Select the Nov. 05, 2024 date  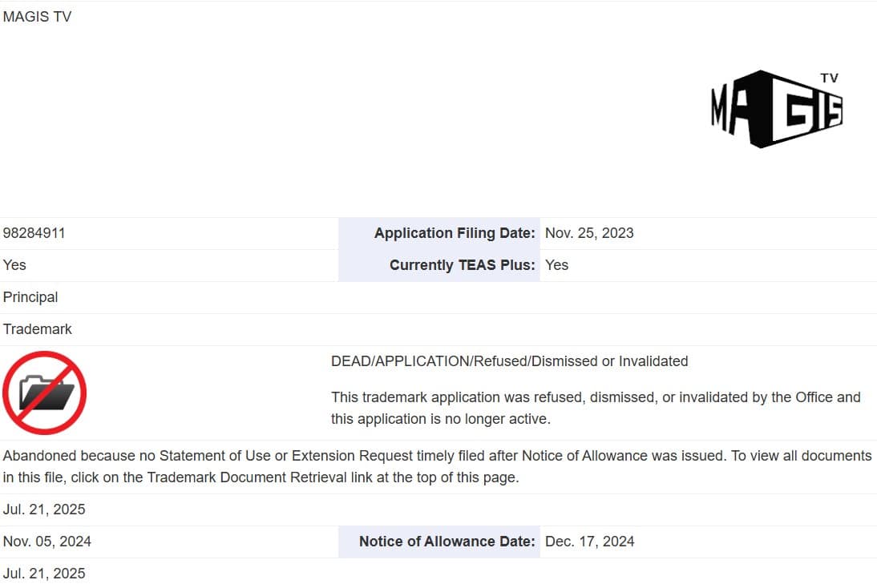[x=47, y=542]
